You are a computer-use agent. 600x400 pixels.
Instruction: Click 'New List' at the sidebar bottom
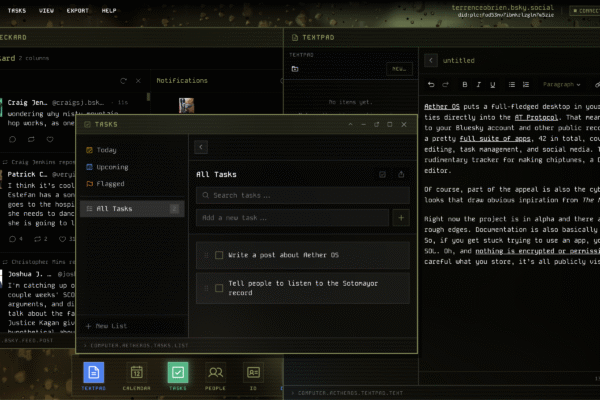[108, 326]
